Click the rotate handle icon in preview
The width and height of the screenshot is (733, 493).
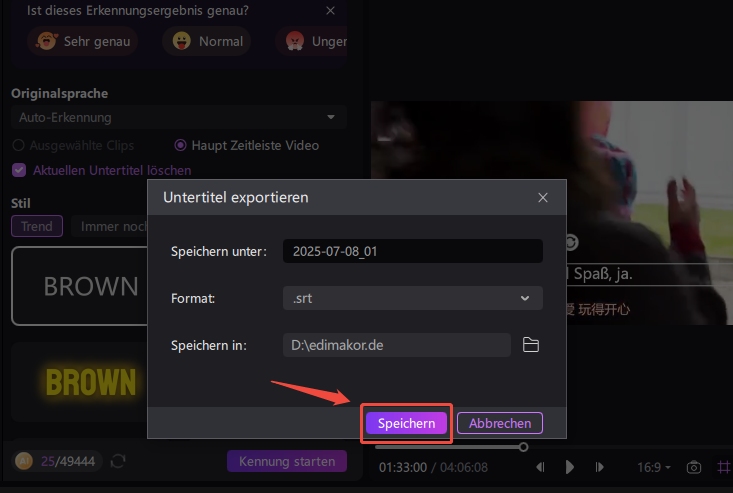coord(572,243)
